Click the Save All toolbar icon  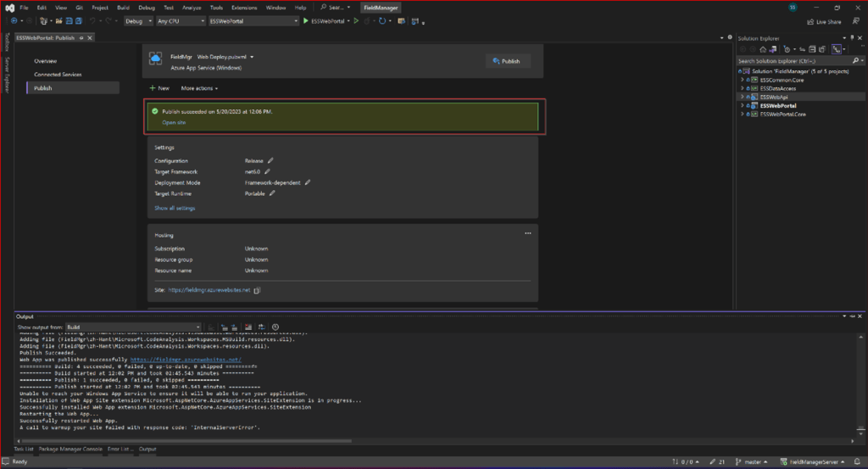[x=79, y=21]
